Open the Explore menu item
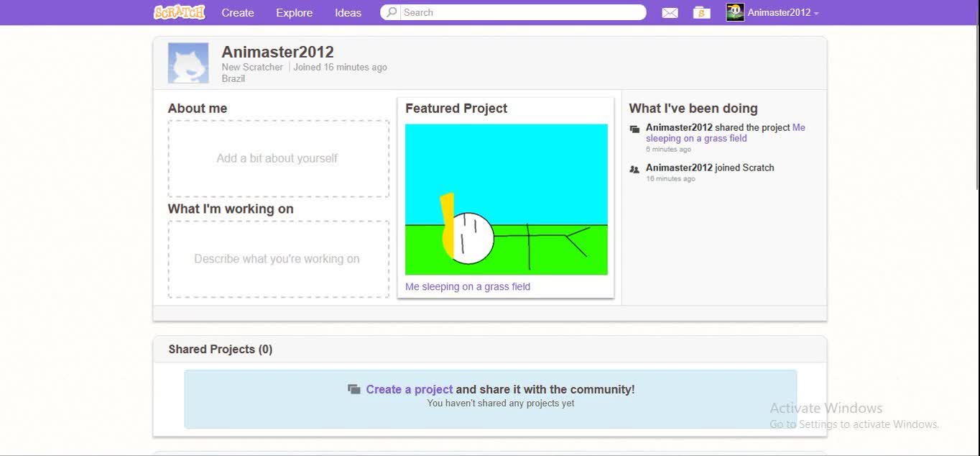This screenshot has width=980, height=456. [295, 12]
